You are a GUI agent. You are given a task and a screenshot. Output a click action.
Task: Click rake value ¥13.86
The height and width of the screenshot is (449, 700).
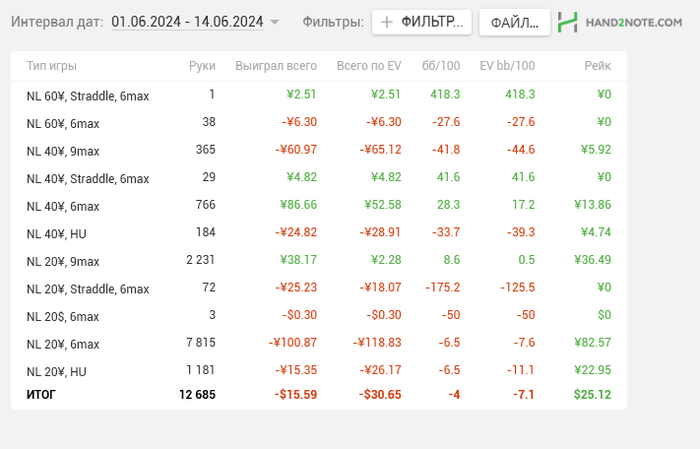[x=592, y=205]
